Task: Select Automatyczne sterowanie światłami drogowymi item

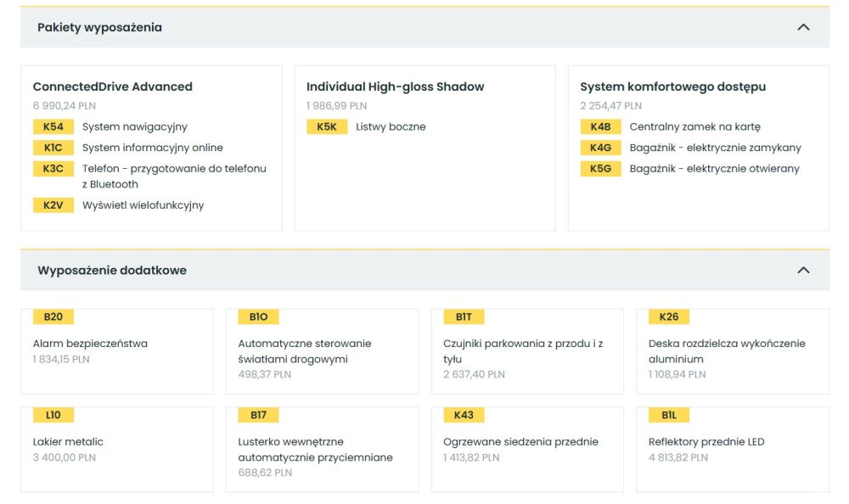Action: (322, 351)
